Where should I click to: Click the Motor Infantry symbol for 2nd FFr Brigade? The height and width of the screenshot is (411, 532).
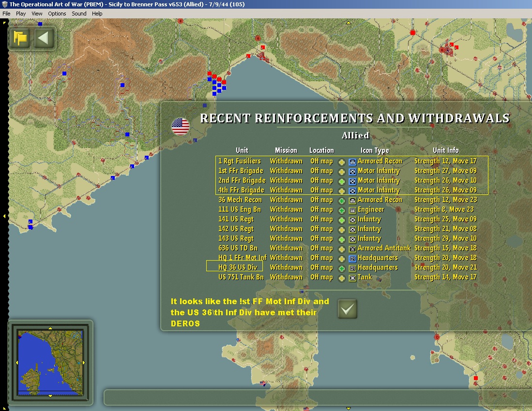pos(352,182)
